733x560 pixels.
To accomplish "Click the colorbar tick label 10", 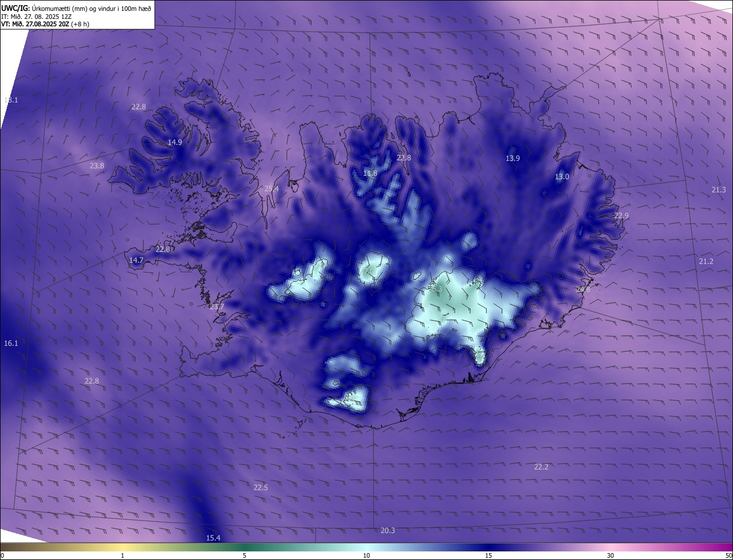I will (366, 555).
